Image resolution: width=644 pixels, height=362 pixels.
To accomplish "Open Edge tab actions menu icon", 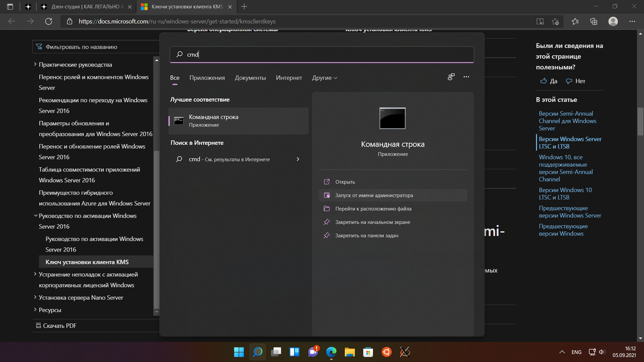I will click(x=10, y=6).
